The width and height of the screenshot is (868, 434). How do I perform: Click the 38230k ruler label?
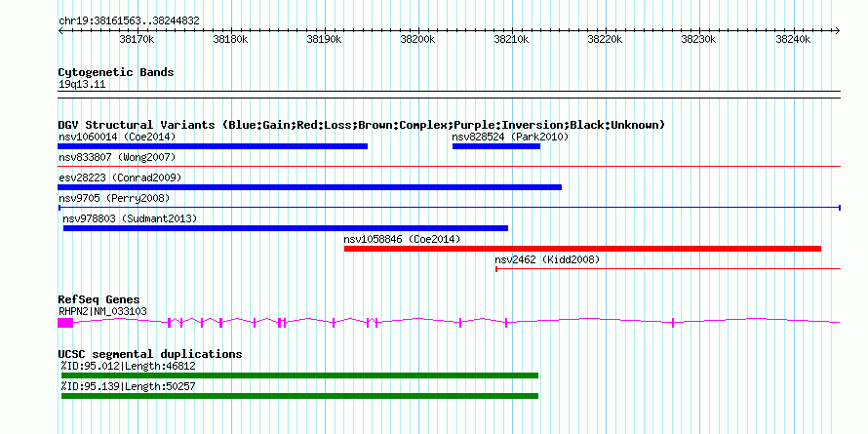[x=699, y=40]
